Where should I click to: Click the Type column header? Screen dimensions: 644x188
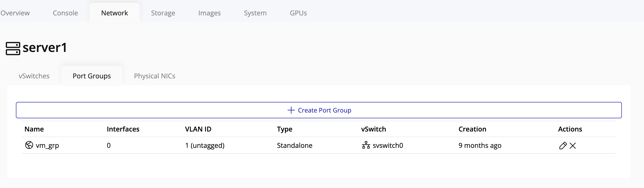[x=284, y=129]
